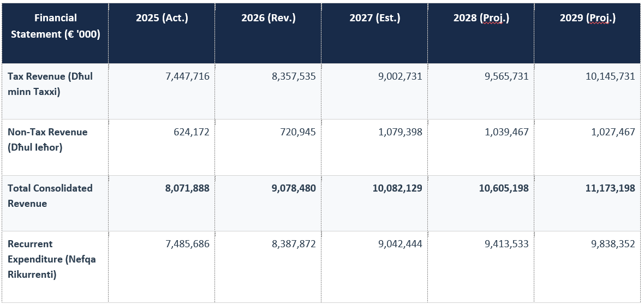Click the total revenue value 8,071,888
This screenshot has height=304, width=644.
click(187, 188)
